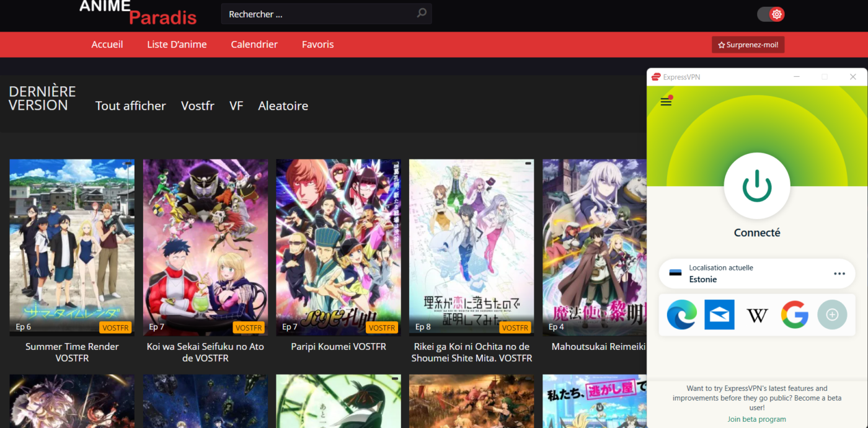Select the Aleatoire filter tab
Viewport: 868px width, 428px height.
(x=283, y=106)
